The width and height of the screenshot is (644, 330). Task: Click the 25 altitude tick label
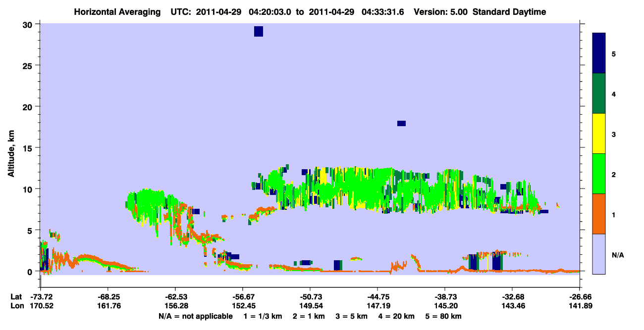(x=28, y=65)
